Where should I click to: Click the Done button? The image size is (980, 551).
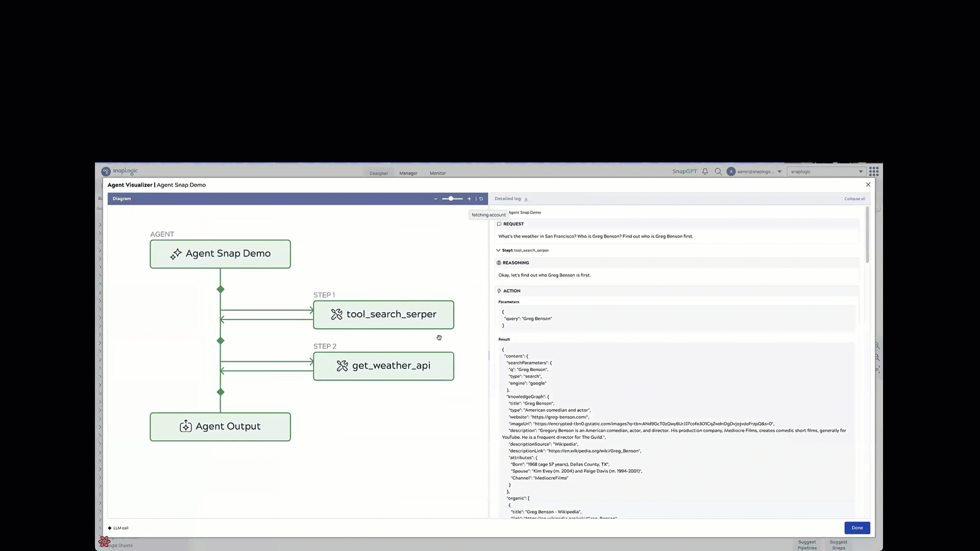click(857, 528)
